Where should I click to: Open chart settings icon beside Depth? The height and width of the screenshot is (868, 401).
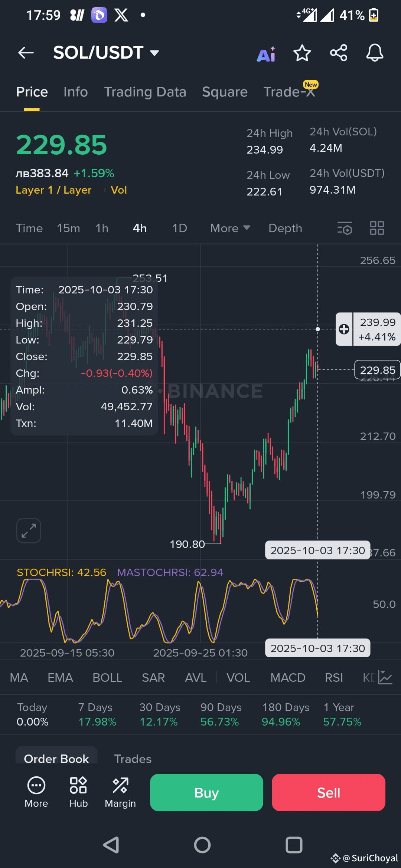click(x=345, y=228)
